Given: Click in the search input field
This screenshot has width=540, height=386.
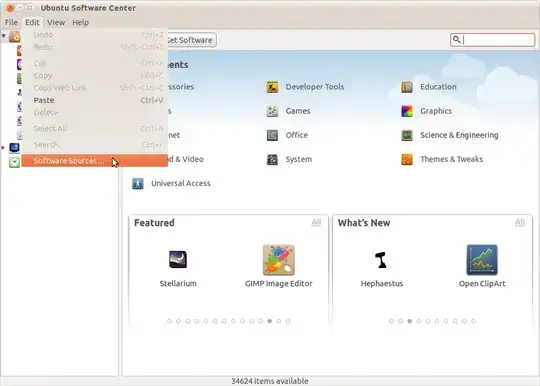Looking at the screenshot, I should 492,40.
